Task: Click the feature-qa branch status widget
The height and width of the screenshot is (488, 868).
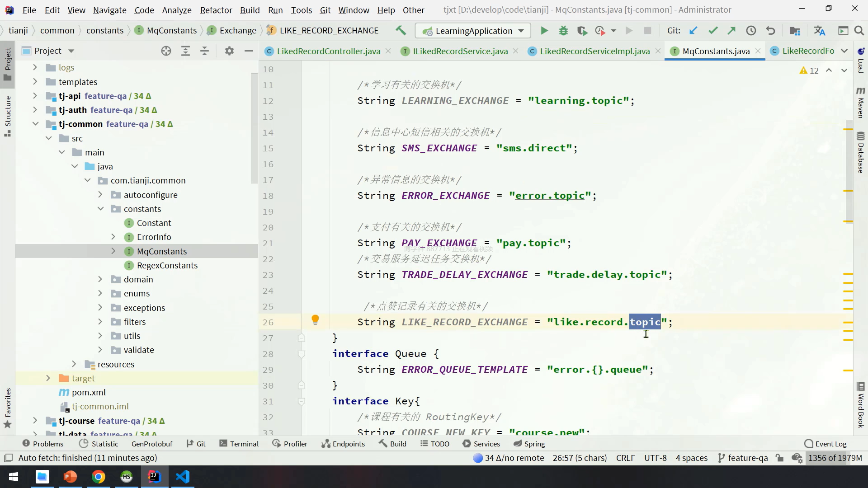Action: (x=743, y=458)
